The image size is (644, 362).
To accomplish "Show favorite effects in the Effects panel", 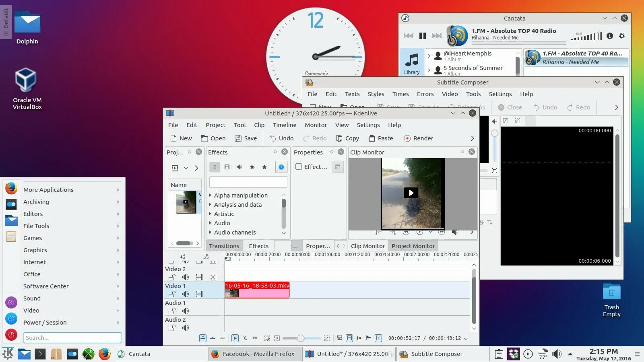I will (264, 167).
